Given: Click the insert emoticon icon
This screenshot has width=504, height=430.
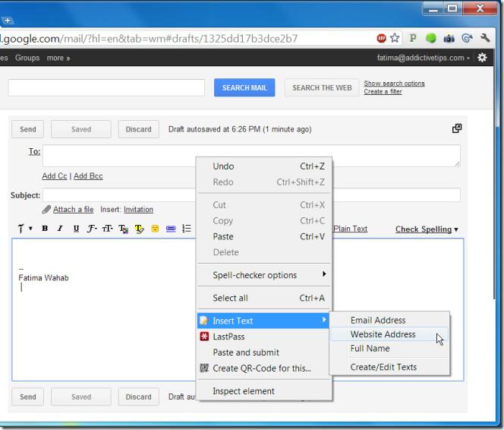Looking at the screenshot, I should pyautogui.click(x=155, y=229).
